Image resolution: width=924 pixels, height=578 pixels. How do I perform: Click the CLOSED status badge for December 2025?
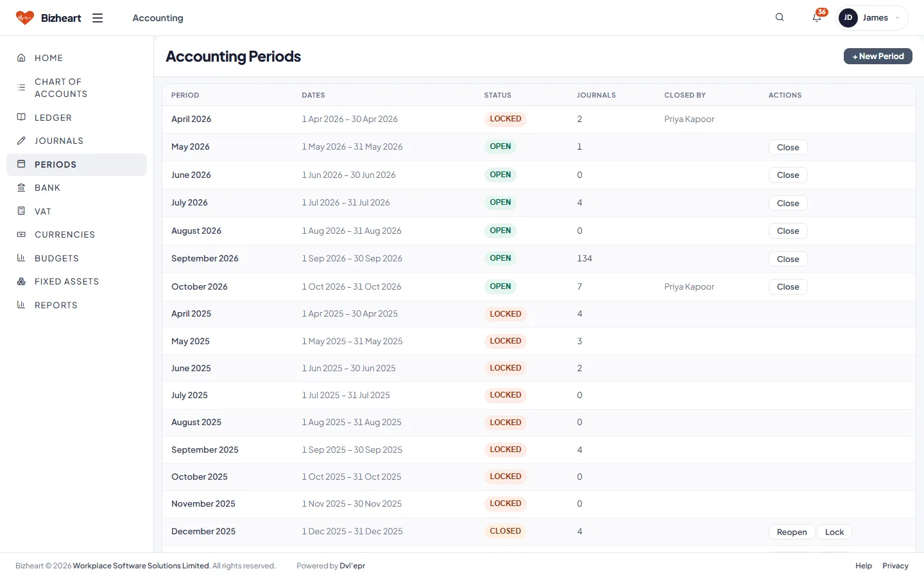[x=506, y=531]
